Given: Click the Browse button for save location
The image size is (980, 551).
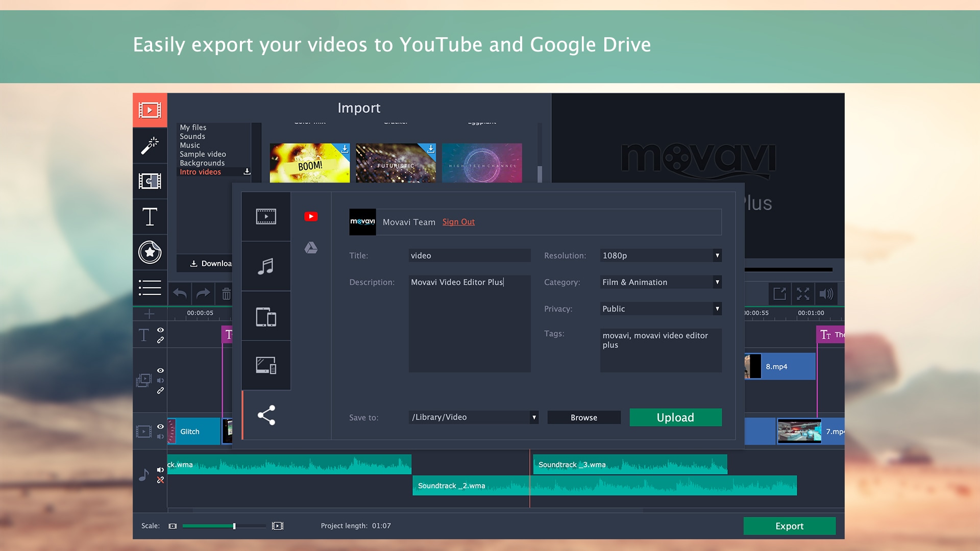Looking at the screenshot, I should [x=583, y=417].
